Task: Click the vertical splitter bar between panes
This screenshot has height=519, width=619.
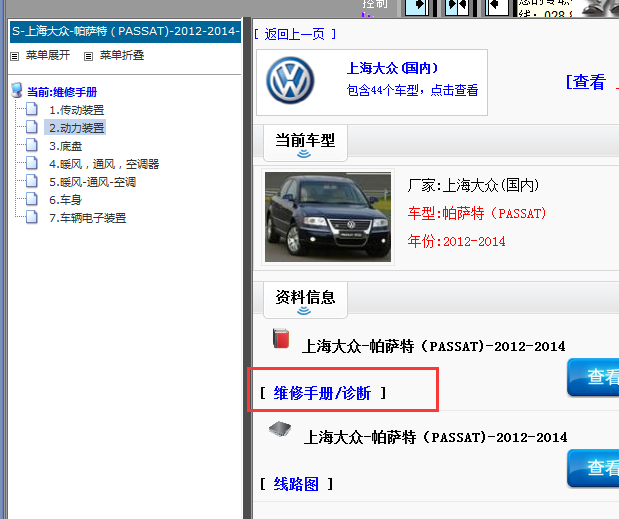Action: (248, 268)
